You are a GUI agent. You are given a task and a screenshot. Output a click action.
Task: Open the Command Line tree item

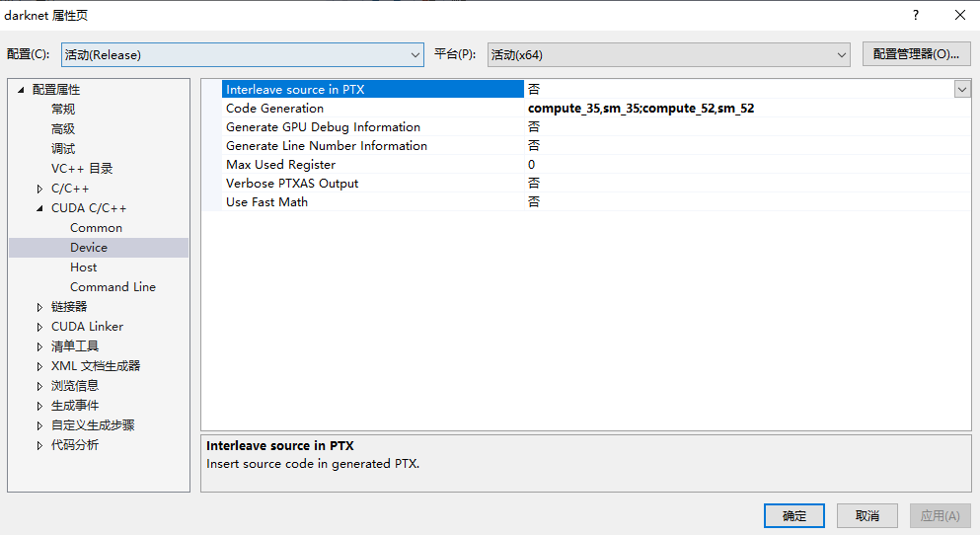click(113, 287)
